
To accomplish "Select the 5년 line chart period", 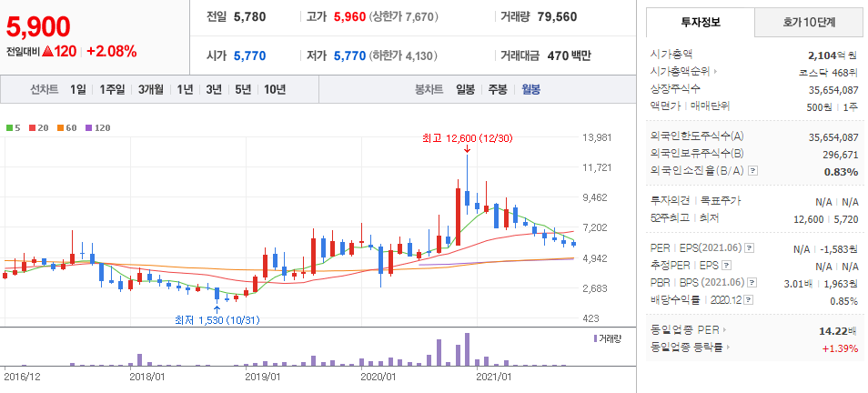I will (243, 90).
